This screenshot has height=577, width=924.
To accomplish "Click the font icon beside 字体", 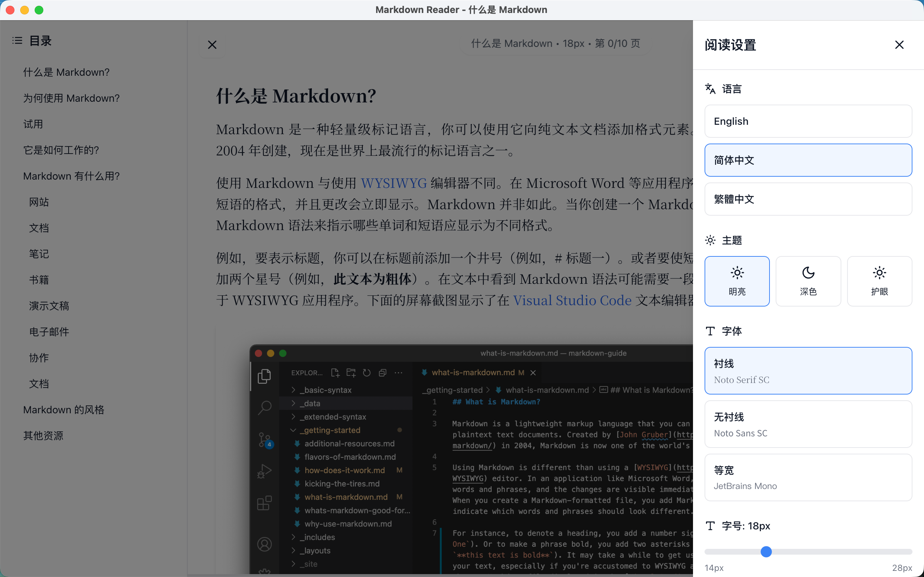I will pyautogui.click(x=710, y=331).
